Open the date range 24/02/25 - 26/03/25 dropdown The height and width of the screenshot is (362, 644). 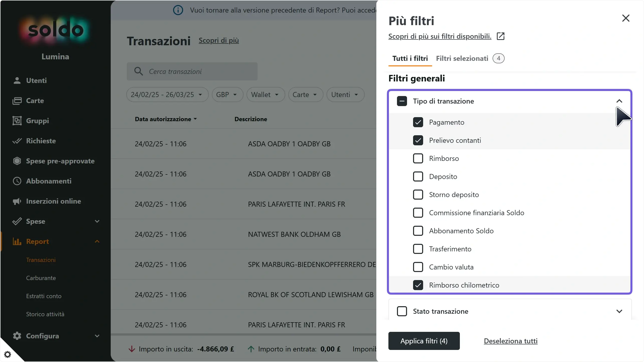(x=167, y=95)
